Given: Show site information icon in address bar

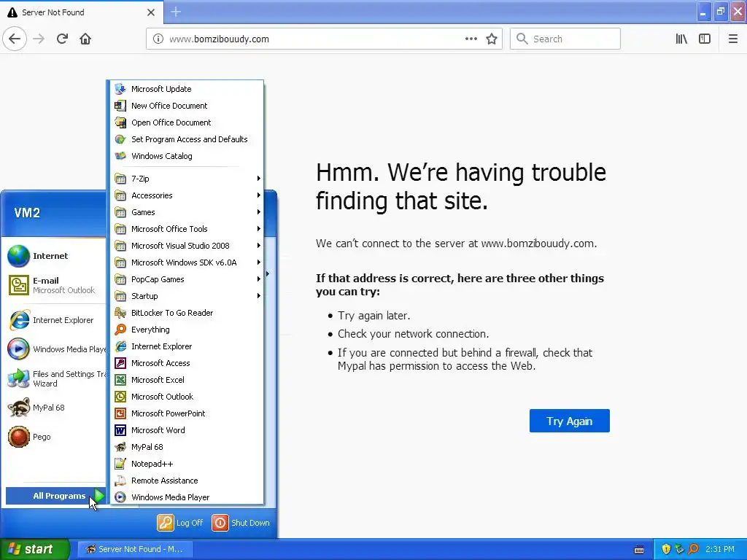Looking at the screenshot, I should click(158, 39).
